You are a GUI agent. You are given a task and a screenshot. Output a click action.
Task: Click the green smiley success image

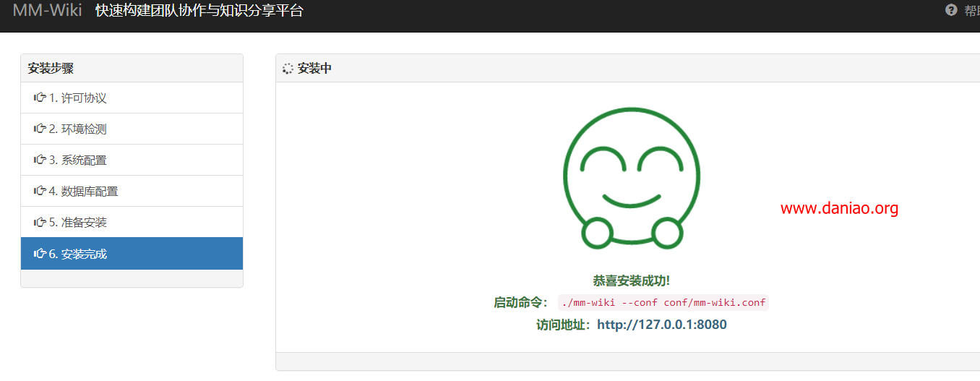632,177
